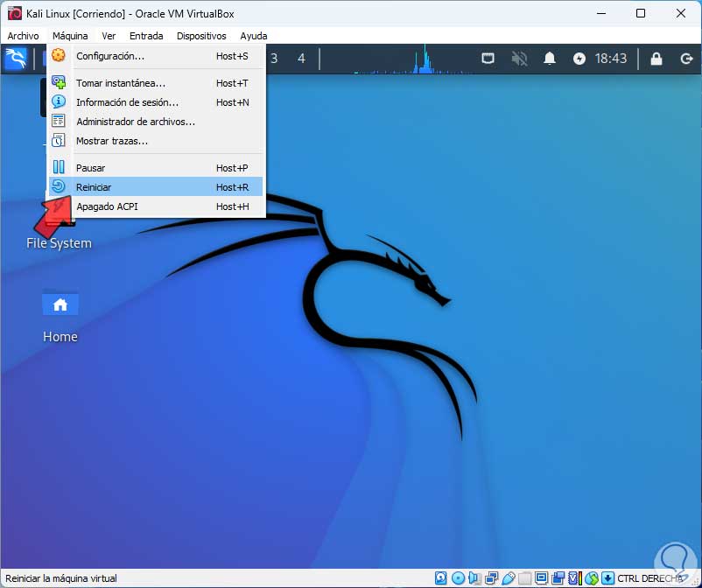Maximize the VirtualBox window
The height and width of the screenshot is (588, 702).
point(641,13)
